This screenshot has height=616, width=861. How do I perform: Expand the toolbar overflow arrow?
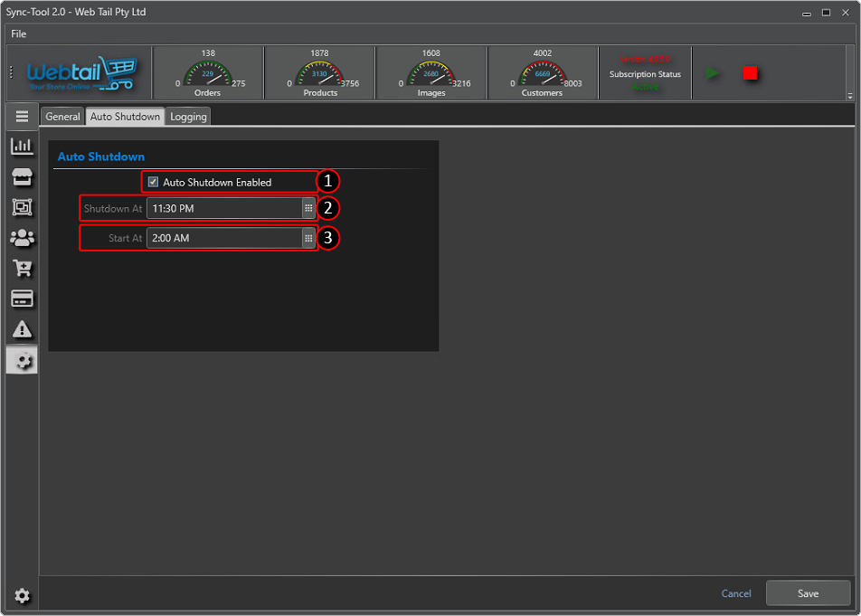tap(849, 96)
